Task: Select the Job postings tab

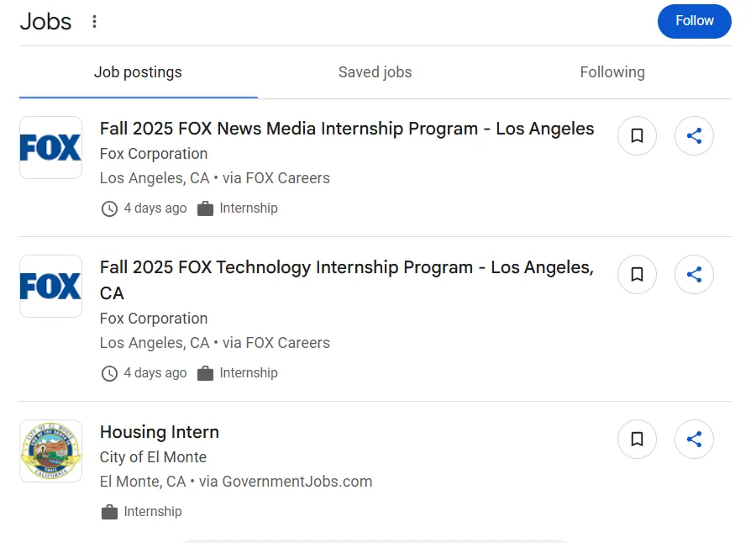Action: tap(138, 72)
